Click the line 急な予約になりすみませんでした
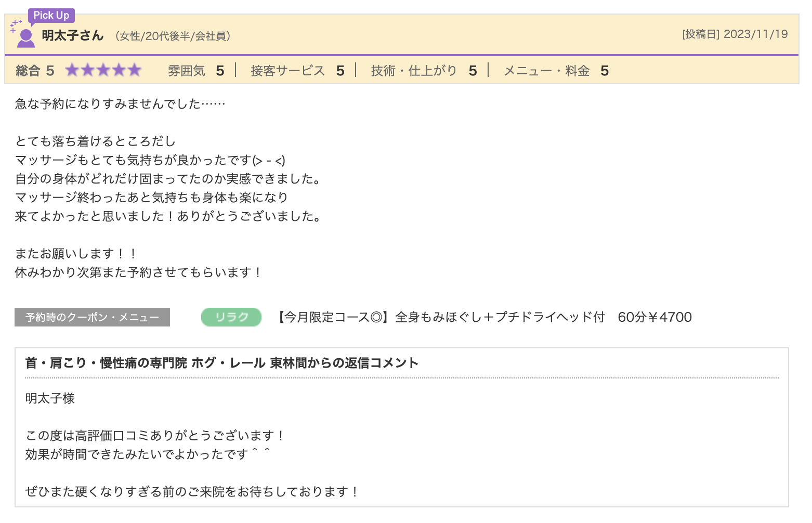The height and width of the screenshot is (523, 812). 120,104
